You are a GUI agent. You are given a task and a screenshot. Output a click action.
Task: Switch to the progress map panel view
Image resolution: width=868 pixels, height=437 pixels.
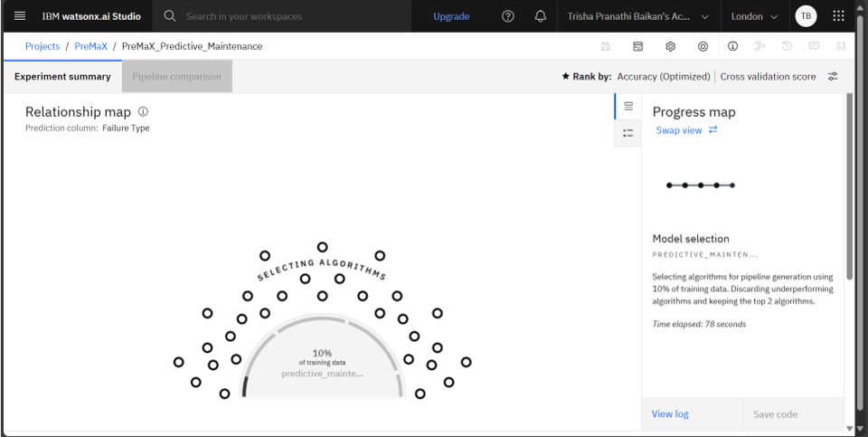628,107
